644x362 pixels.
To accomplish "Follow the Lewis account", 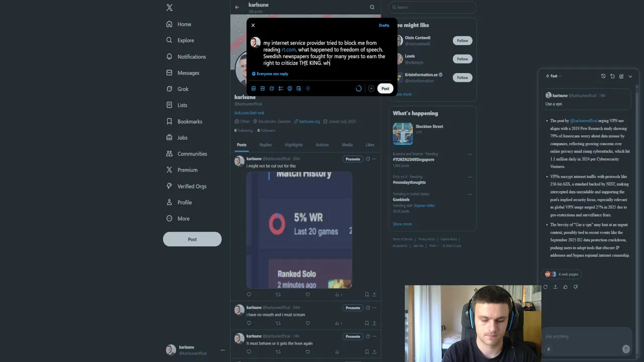I will (x=462, y=59).
